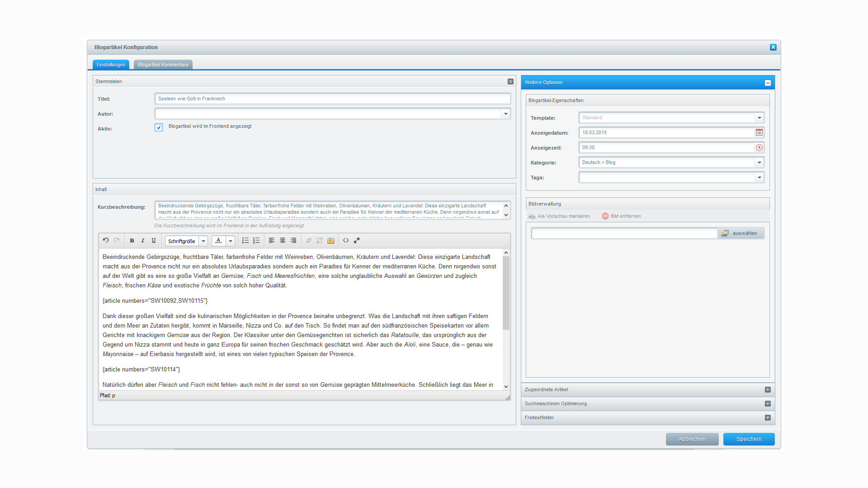Click text {article numbers="SW10114"}
Viewport: 868px width, 488px height.
[x=141, y=369]
